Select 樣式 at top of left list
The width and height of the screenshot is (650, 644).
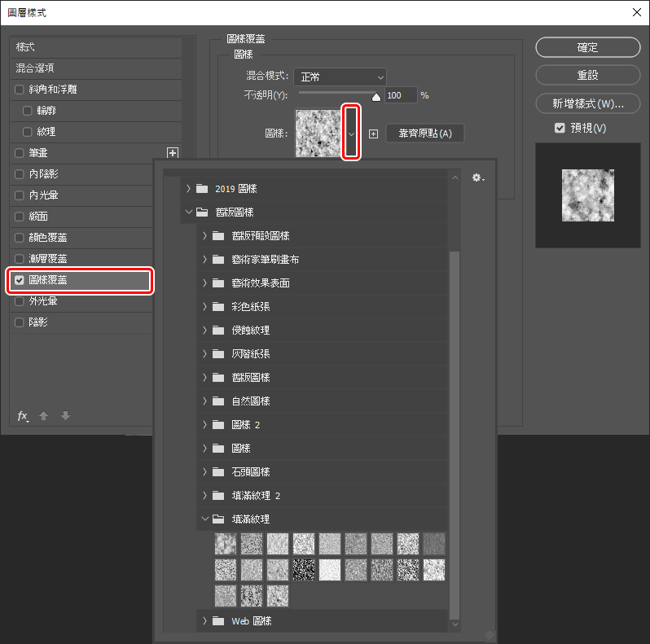coord(81,47)
